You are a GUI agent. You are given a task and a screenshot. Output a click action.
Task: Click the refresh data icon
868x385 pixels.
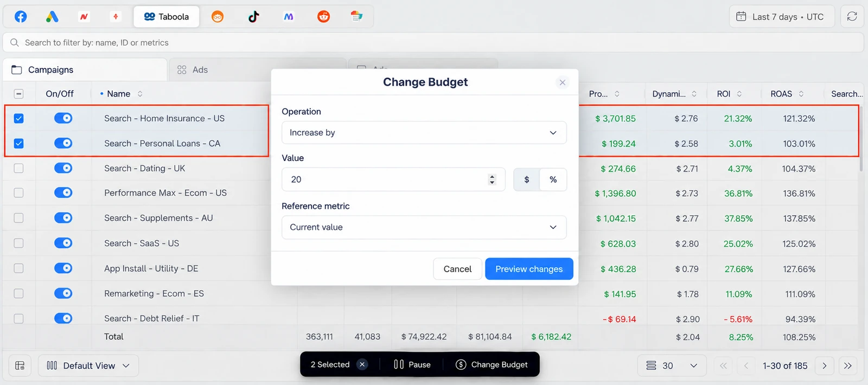point(852,16)
